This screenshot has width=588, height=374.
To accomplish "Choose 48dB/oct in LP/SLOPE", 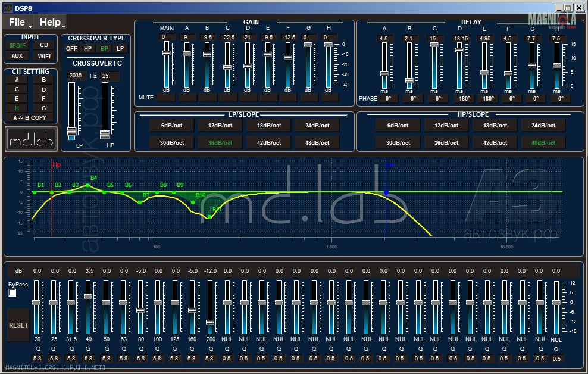I will pyautogui.click(x=317, y=142).
